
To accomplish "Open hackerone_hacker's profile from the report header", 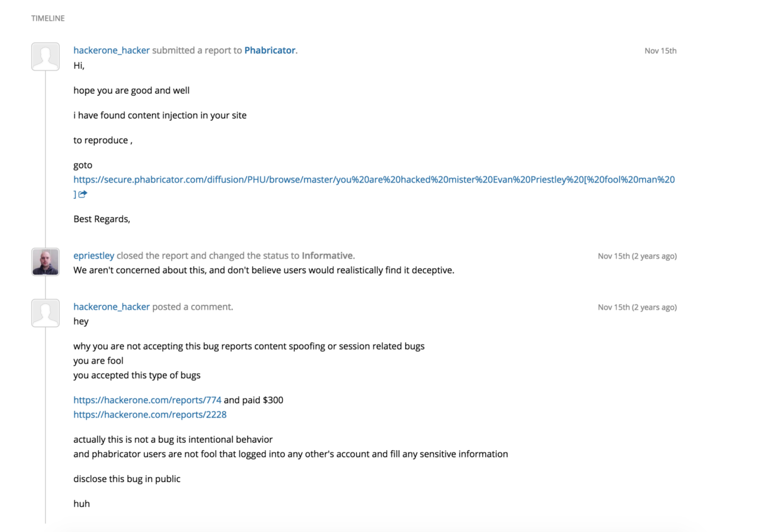I will 111,50.
